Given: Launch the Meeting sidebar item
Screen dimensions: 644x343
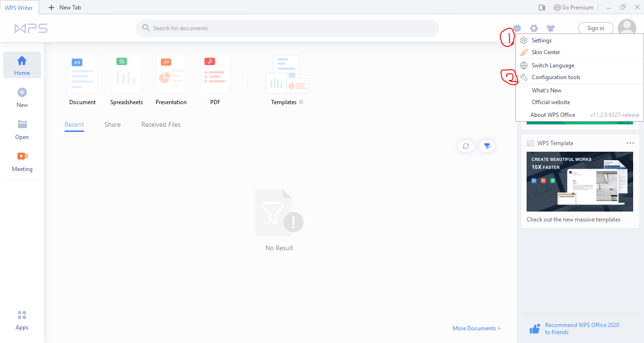Looking at the screenshot, I should (22, 161).
